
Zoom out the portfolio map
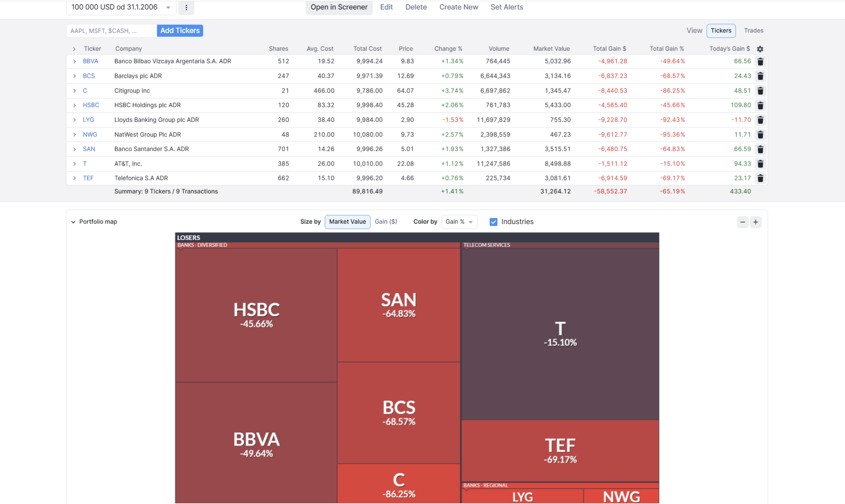pos(742,222)
